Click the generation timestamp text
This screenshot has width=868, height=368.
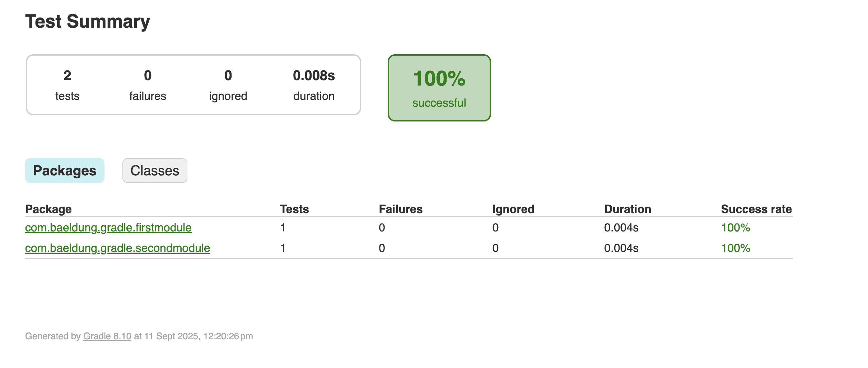click(139, 336)
